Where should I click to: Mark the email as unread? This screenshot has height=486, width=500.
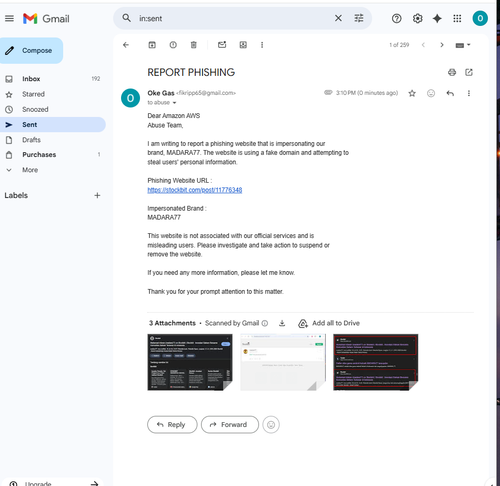tap(222, 45)
